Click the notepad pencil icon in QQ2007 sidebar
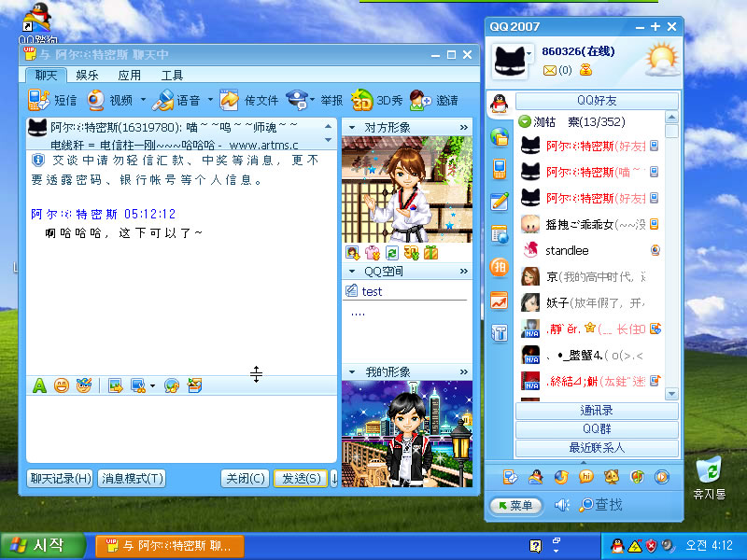747x560 pixels. [x=500, y=202]
